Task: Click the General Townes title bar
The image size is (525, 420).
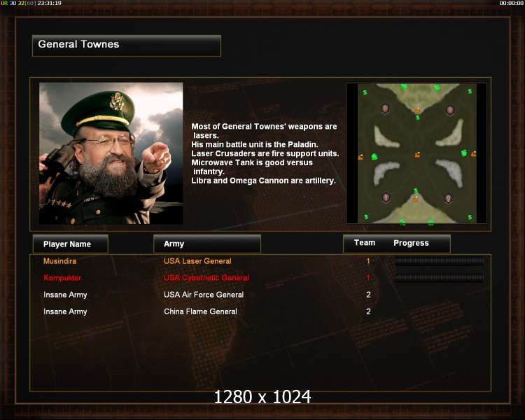Action: pyautogui.click(x=127, y=45)
